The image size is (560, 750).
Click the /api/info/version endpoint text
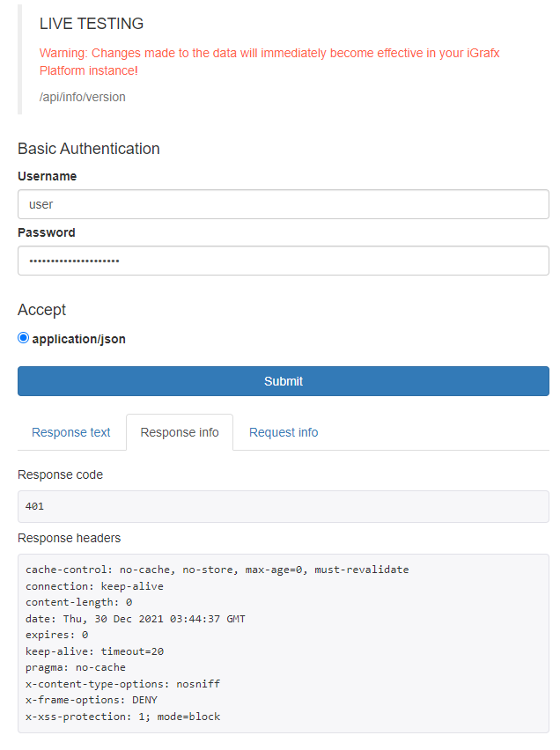[83, 97]
